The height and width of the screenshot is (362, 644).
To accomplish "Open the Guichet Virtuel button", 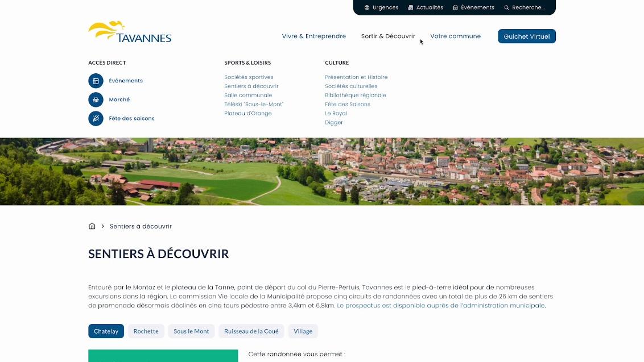I will (x=526, y=36).
